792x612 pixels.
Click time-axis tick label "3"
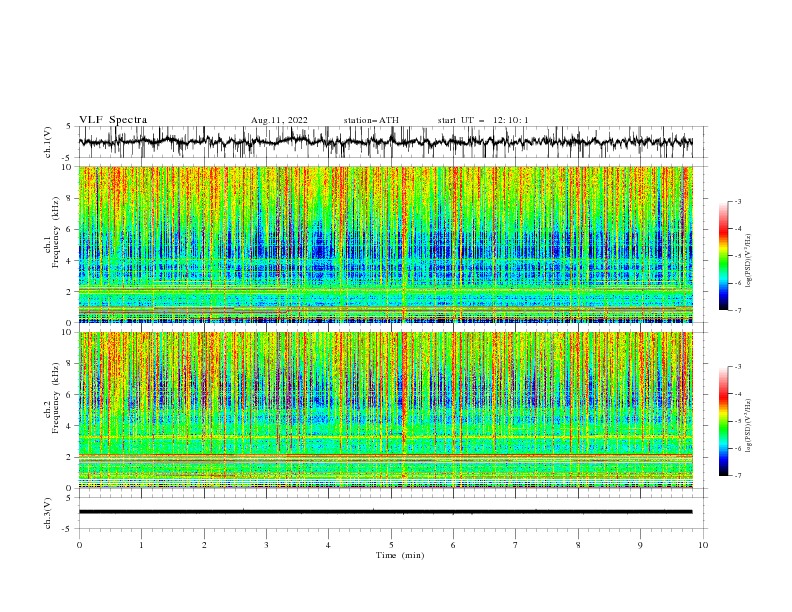[x=266, y=545]
